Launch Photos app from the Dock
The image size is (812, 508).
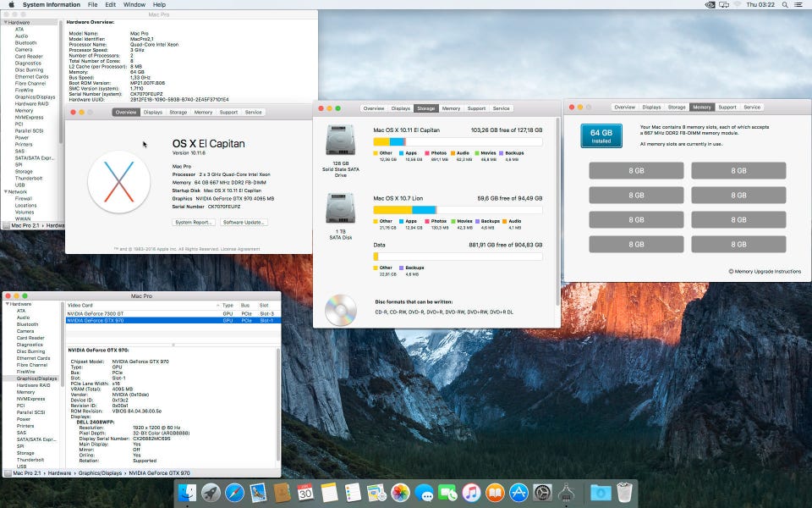click(401, 493)
